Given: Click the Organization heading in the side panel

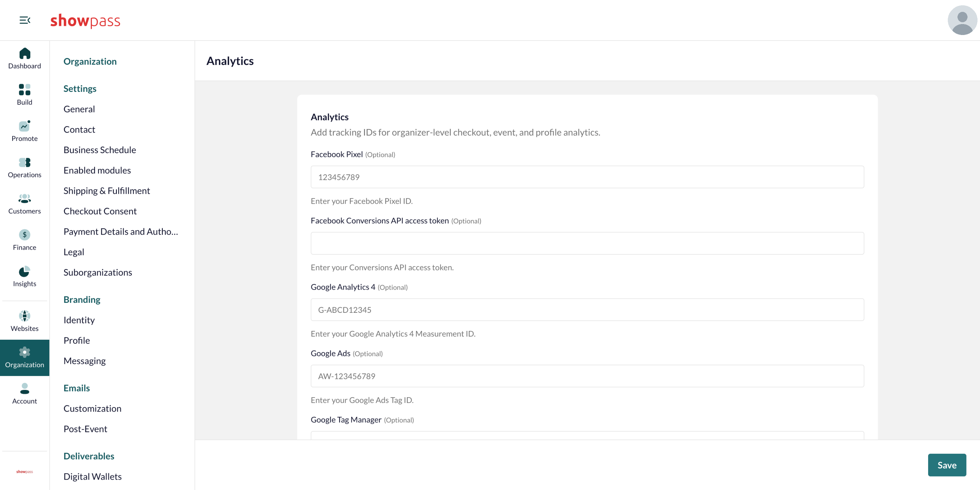Looking at the screenshot, I should [x=90, y=61].
